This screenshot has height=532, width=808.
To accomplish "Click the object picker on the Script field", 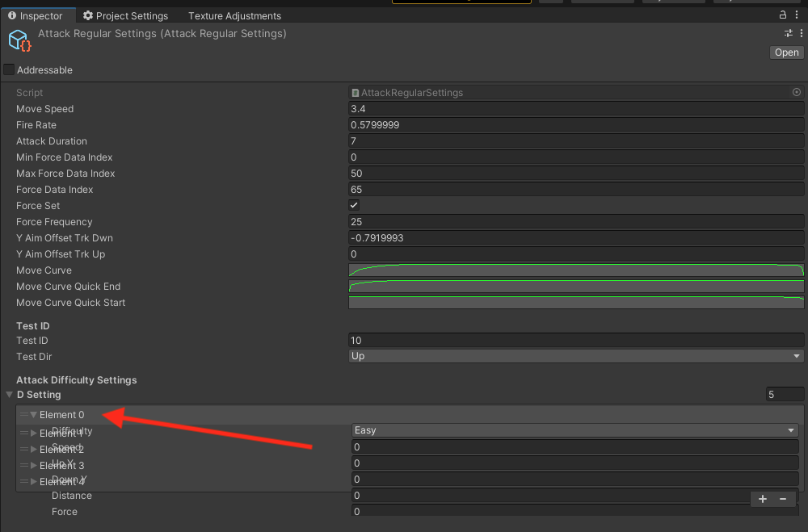I will (x=796, y=92).
